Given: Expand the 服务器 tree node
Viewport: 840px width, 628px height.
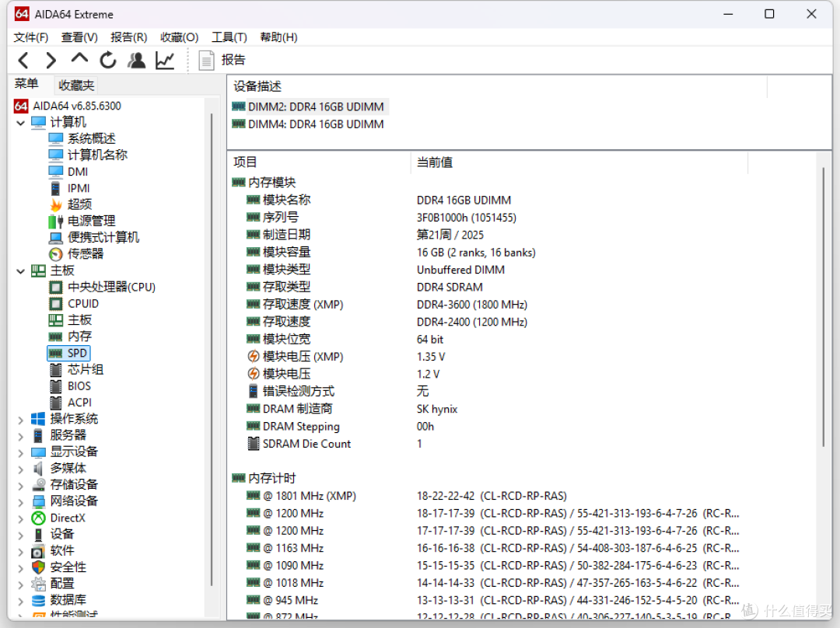Looking at the screenshot, I should click(20, 436).
